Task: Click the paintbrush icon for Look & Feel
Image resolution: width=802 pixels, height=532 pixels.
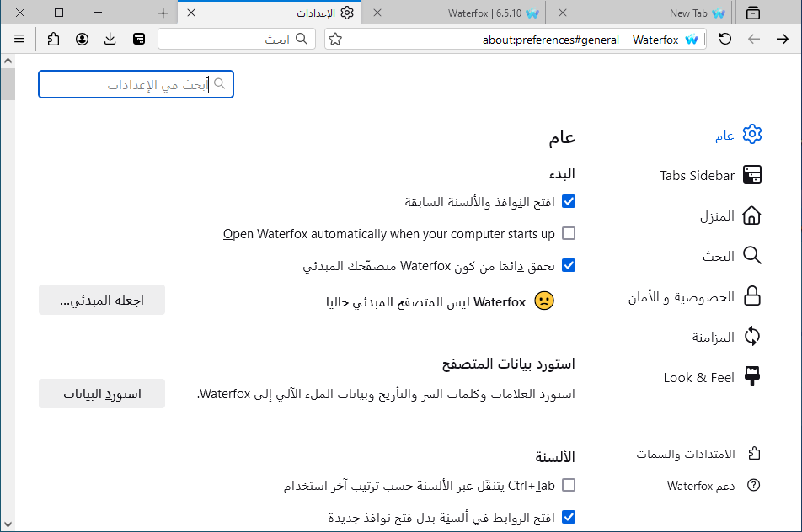Action: [x=751, y=376]
